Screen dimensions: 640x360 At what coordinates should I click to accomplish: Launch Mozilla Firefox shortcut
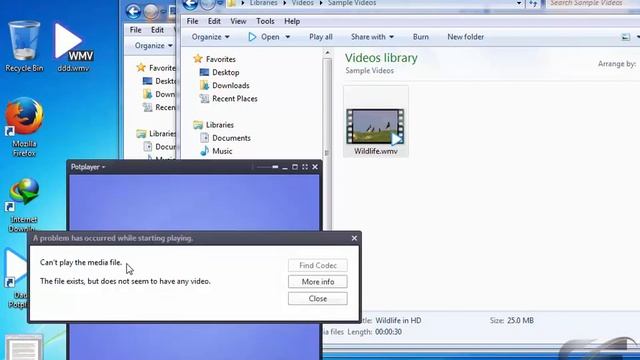point(24,127)
